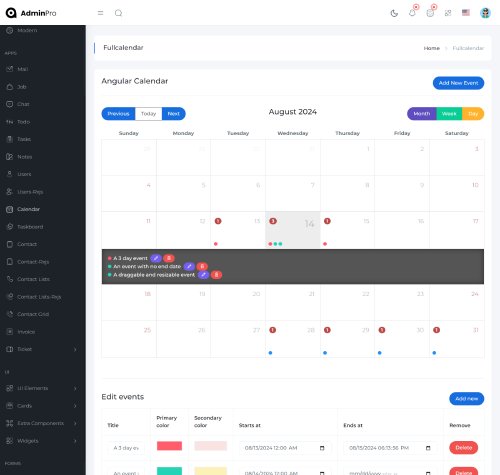Delete 'A draggable and resizable event'
The width and height of the screenshot is (500, 475).
pyautogui.click(x=216, y=275)
